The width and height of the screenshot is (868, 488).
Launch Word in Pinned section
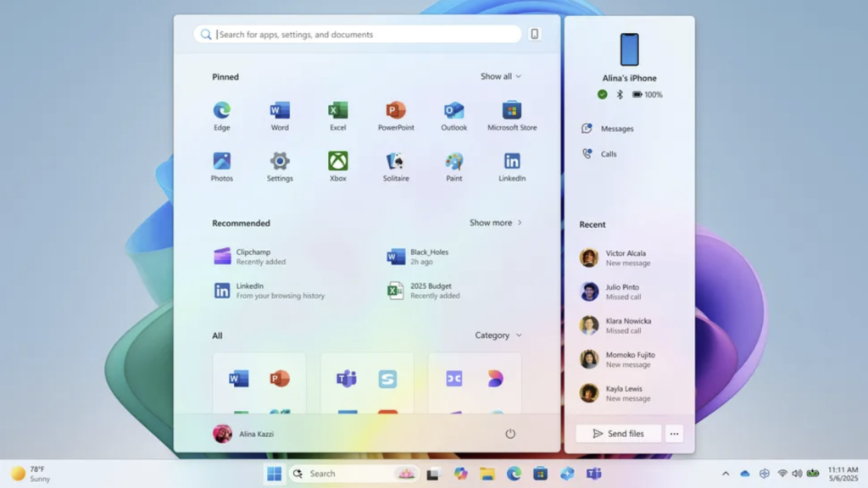pos(280,116)
